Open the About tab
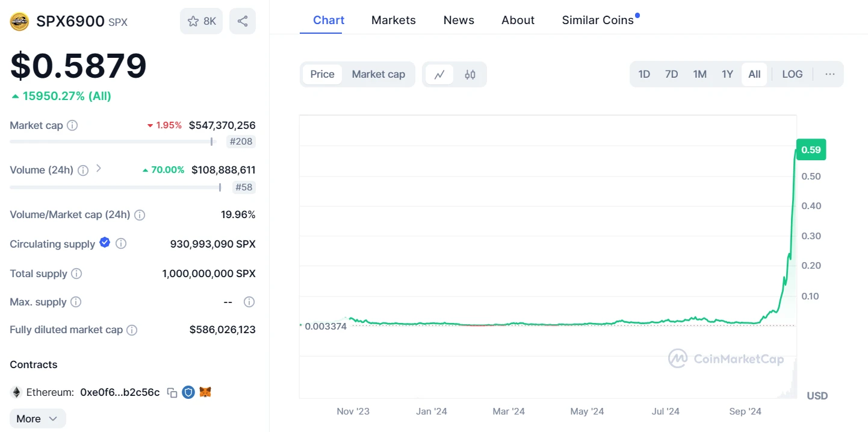This screenshot has width=868, height=432. point(518,20)
